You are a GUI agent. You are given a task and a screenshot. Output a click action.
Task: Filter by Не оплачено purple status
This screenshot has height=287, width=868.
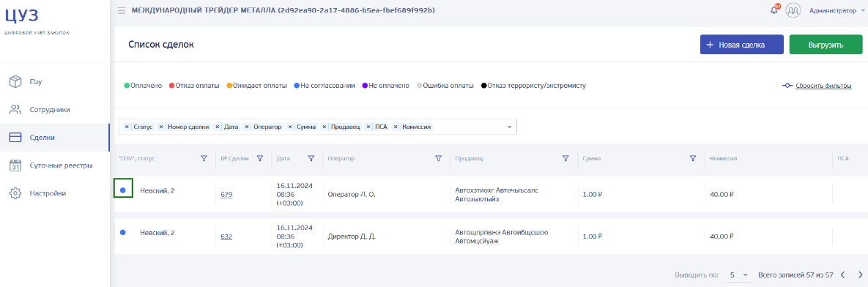pyautogui.click(x=385, y=86)
